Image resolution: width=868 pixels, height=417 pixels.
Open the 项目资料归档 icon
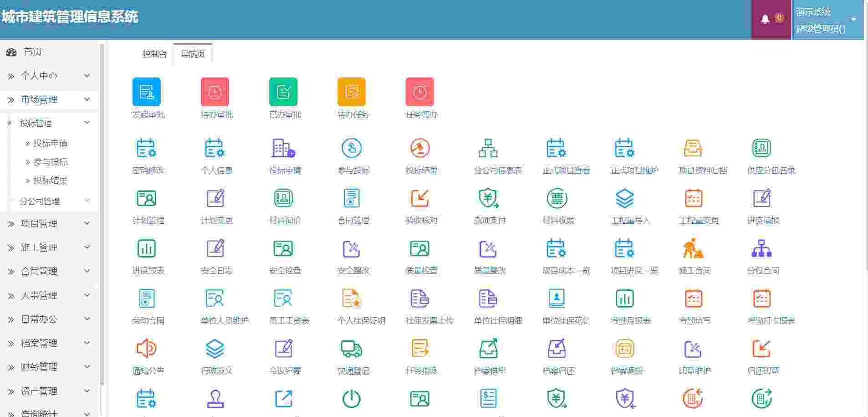[x=693, y=148]
